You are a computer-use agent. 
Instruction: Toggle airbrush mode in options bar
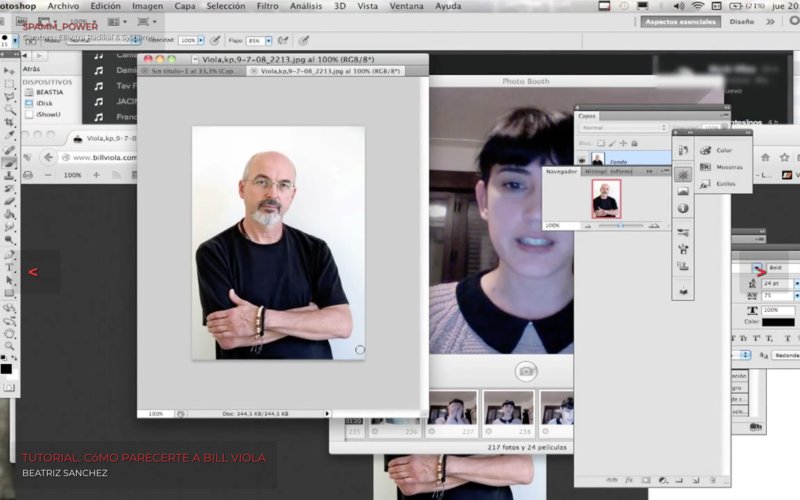click(x=283, y=40)
